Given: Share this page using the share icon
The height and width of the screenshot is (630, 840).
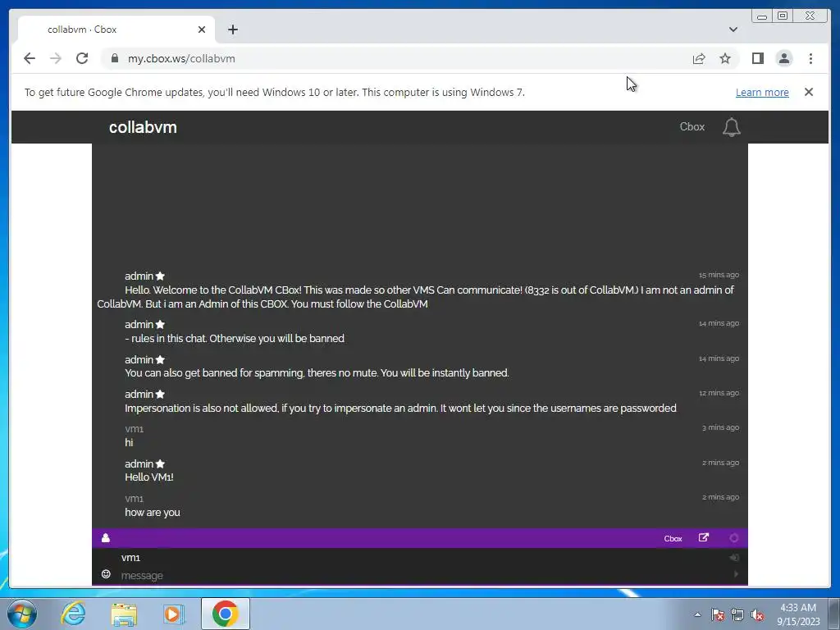Looking at the screenshot, I should [699, 58].
